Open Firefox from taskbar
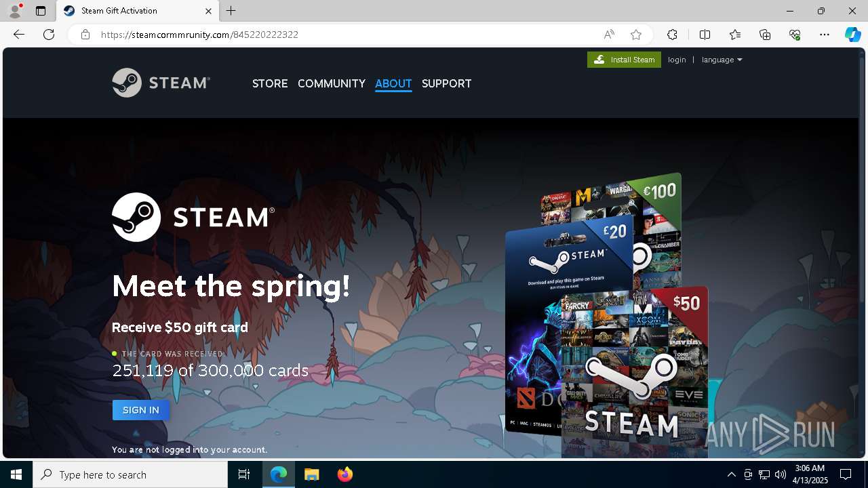 click(x=345, y=474)
